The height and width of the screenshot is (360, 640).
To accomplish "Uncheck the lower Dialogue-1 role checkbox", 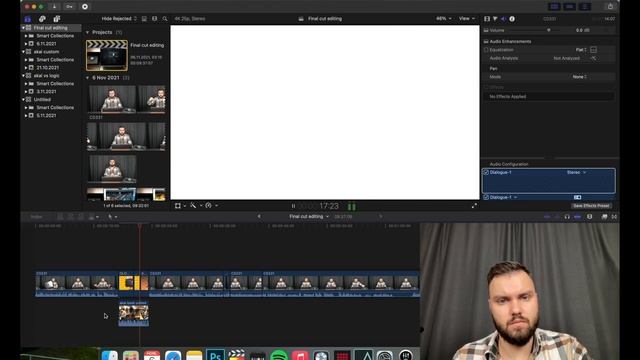I will [x=486, y=198].
